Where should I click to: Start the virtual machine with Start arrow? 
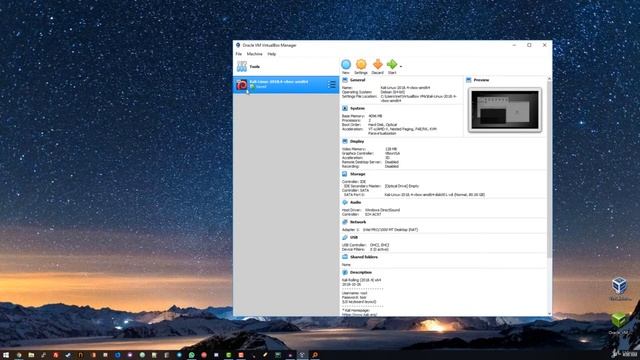[392, 64]
